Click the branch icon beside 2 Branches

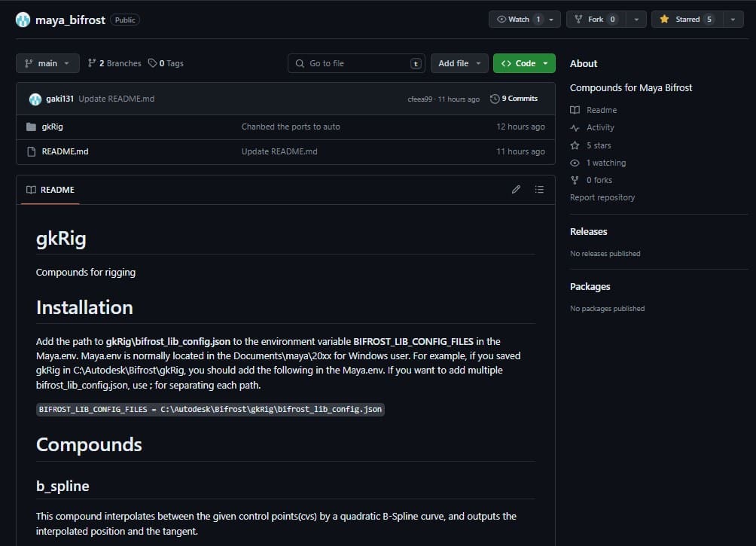point(92,63)
